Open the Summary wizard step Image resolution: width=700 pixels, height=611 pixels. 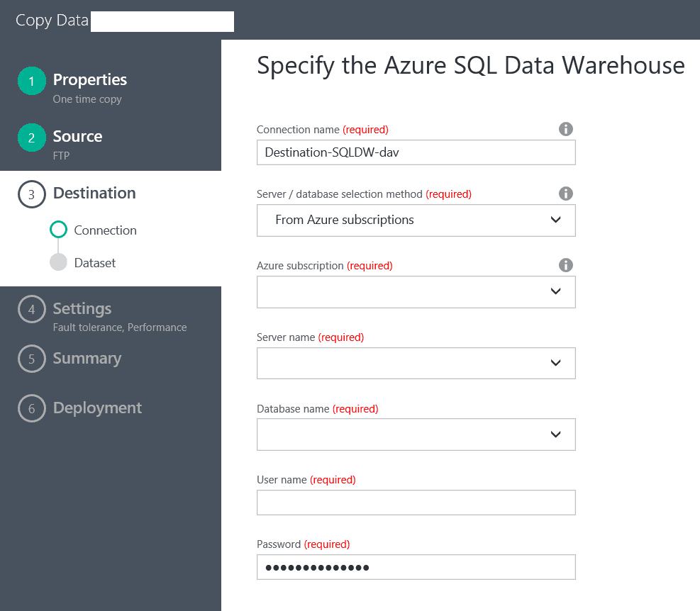point(87,359)
